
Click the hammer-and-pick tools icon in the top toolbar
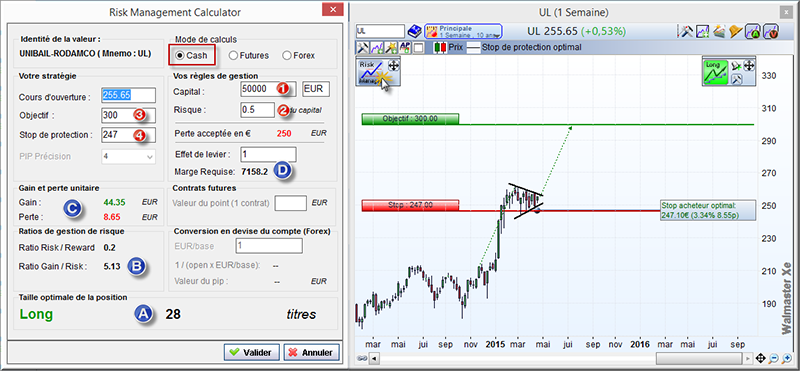(685, 32)
